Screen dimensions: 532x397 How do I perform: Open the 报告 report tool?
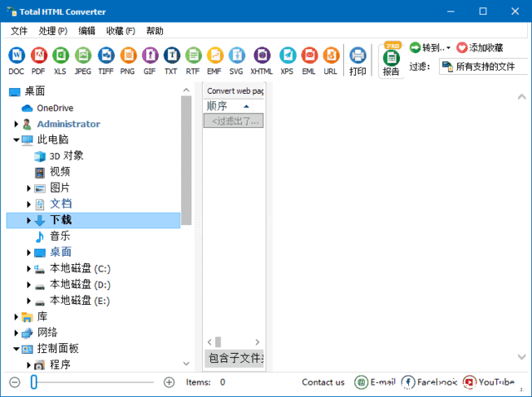(392, 61)
